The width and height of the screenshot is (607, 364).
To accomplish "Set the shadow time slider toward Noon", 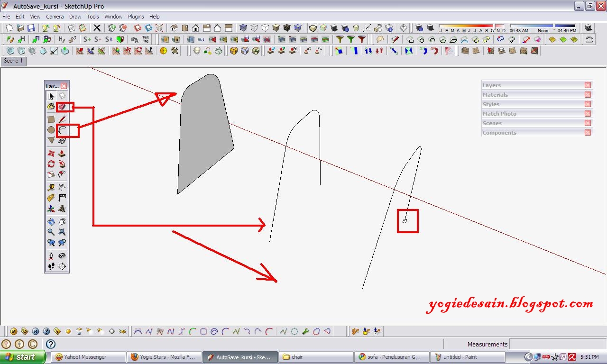I will pos(543,27).
